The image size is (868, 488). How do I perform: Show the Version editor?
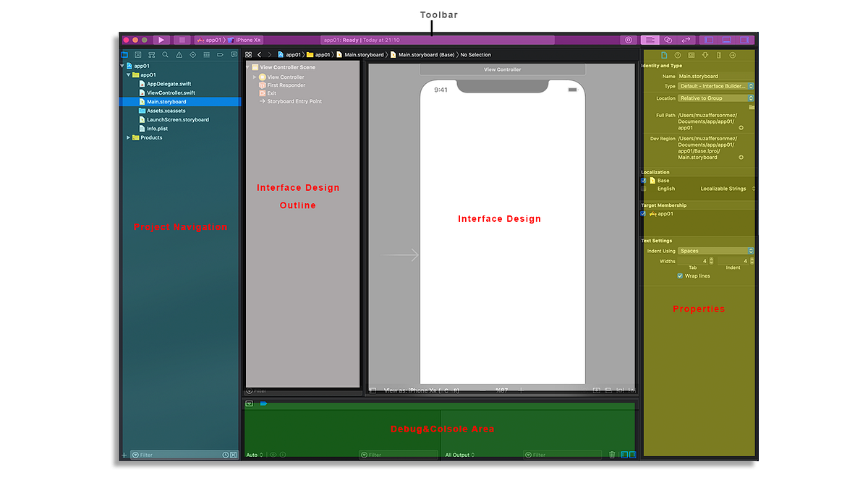[x=686, y=40]
